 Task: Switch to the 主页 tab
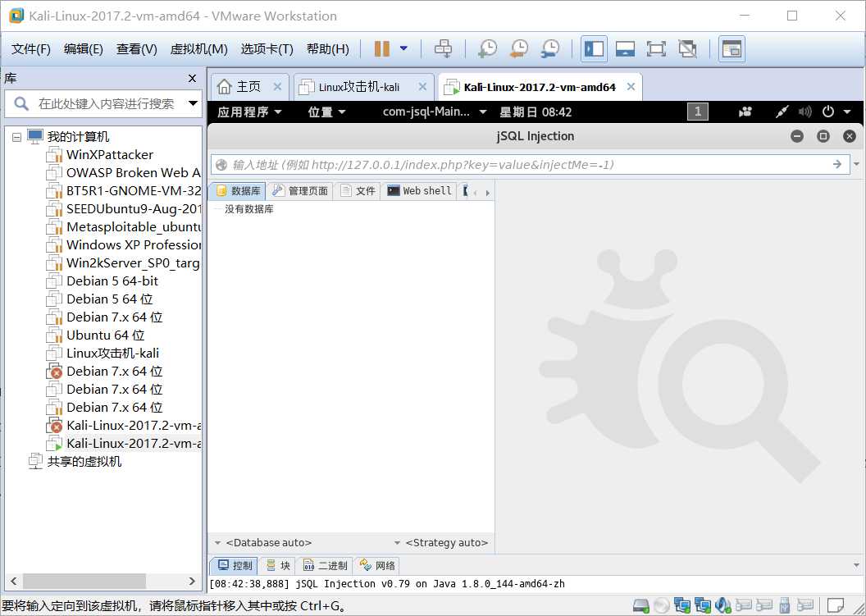(x=240, y=87)
